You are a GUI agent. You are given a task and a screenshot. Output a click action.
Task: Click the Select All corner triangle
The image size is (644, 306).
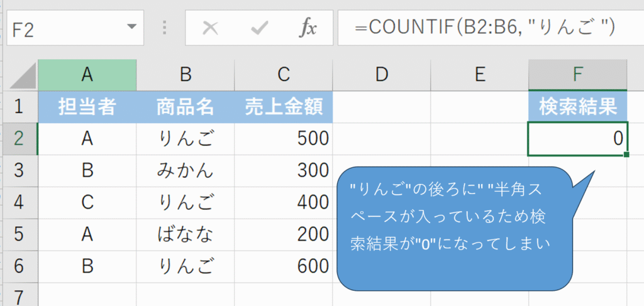click(x=19, y=75)
